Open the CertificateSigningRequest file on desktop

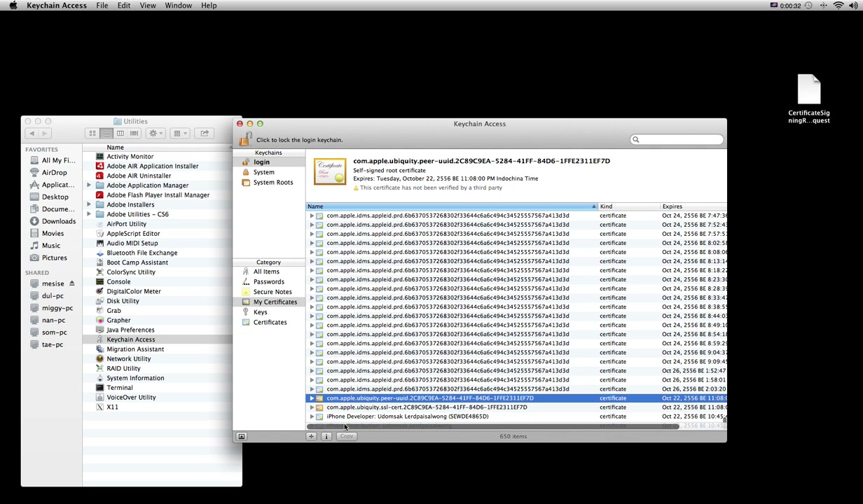click(x=809, y=99)
